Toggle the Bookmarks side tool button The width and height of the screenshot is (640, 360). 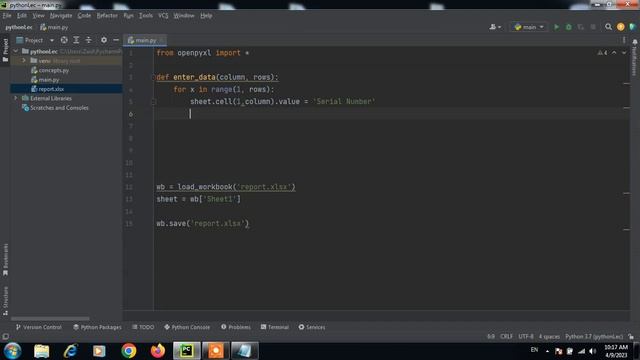[5, 260]
